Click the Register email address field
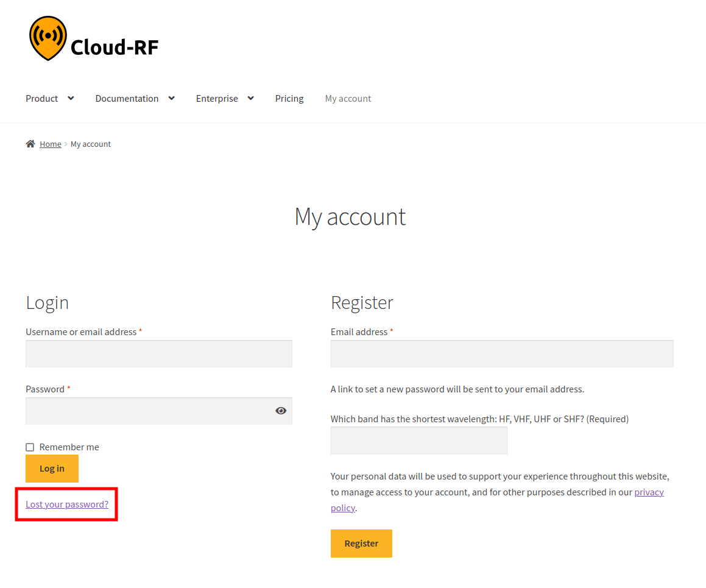This screenshot has width=706, height=588. tap(501, 353)
